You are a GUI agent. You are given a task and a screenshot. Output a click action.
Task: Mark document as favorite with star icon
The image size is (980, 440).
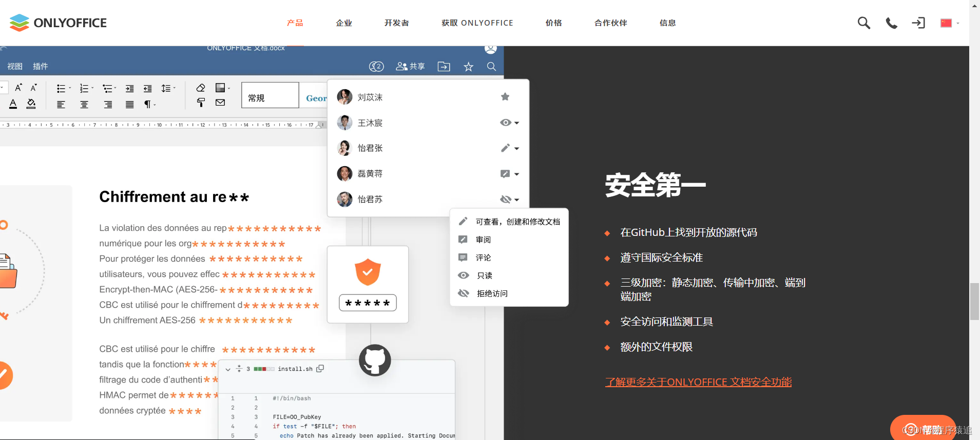click(x=469, y=66)
